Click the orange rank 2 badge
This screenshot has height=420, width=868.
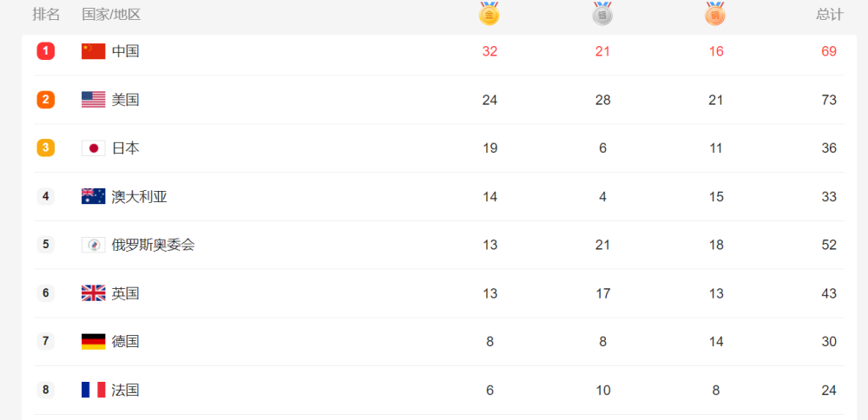(x=45, y=100)
